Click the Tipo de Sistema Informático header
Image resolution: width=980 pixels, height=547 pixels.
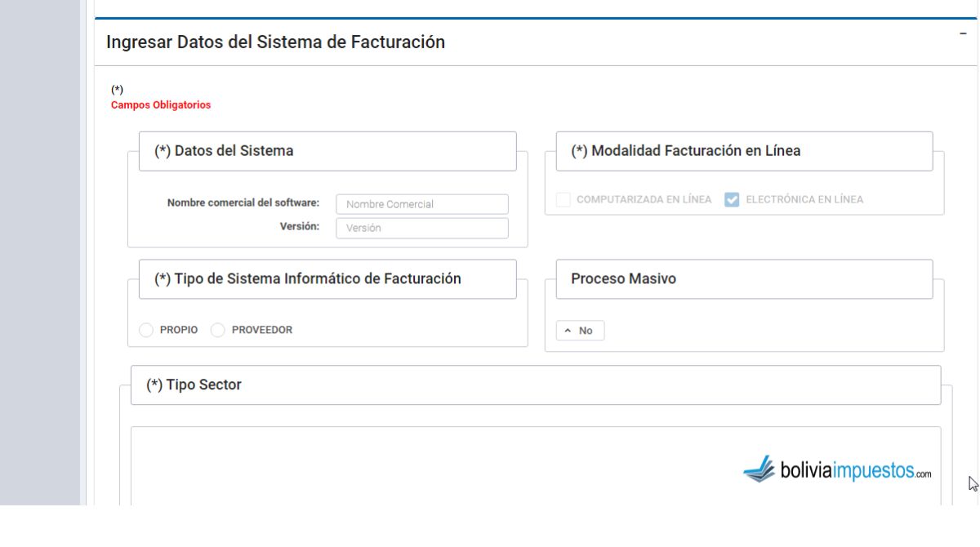327,279
